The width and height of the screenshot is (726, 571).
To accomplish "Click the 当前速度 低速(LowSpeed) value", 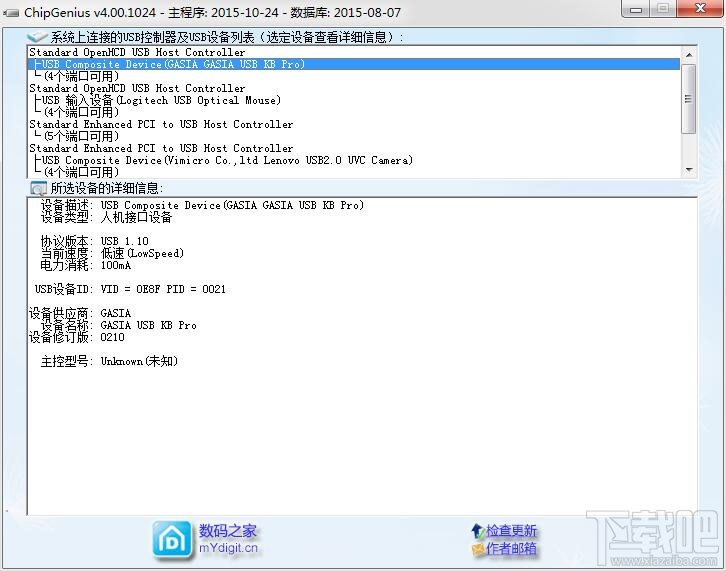I will pyautogui.click(x=142, y=253).
